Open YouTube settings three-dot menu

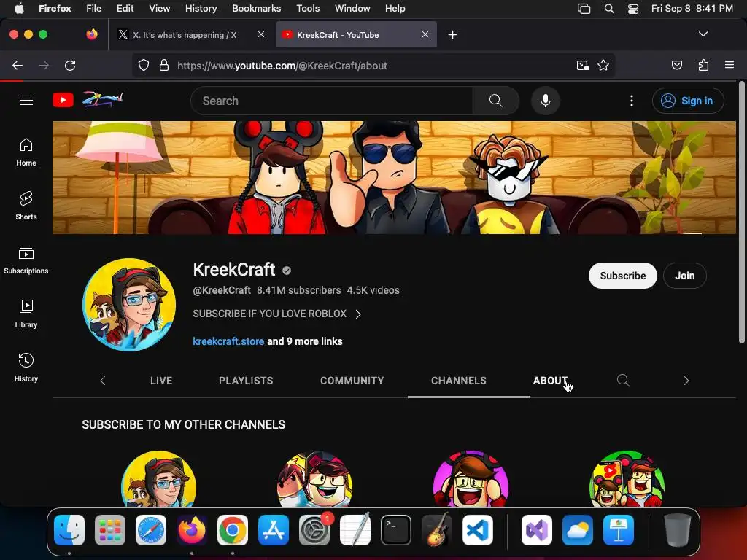coord(632,101)
